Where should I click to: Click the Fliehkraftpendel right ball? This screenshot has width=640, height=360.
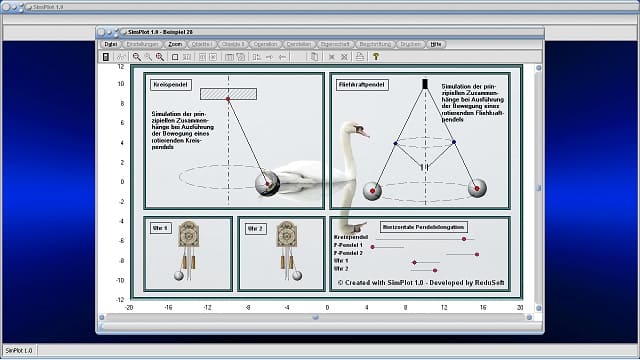(x=477, y=188)
